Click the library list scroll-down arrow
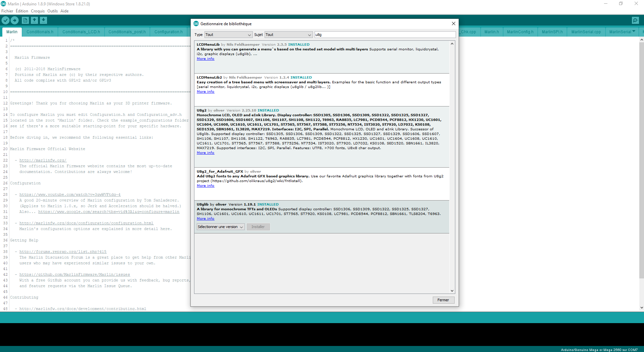This screenshot has width=644, height=352. pos(452,291)
